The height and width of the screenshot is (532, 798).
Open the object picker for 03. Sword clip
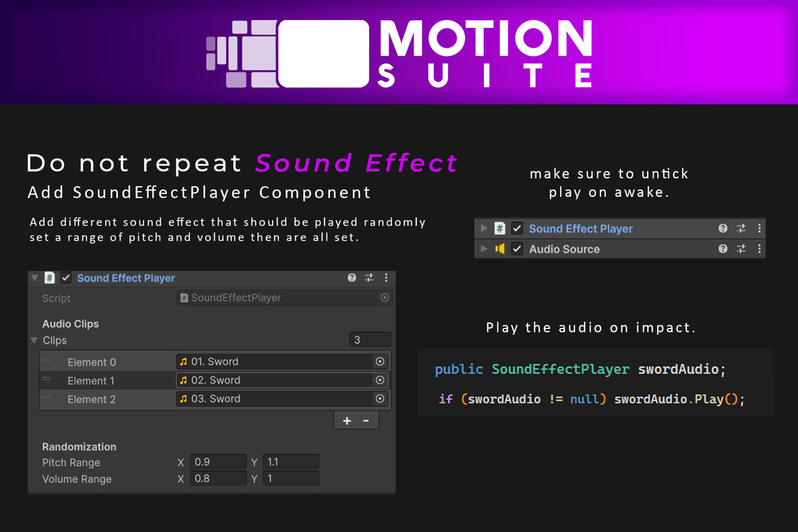pos(380,399)
